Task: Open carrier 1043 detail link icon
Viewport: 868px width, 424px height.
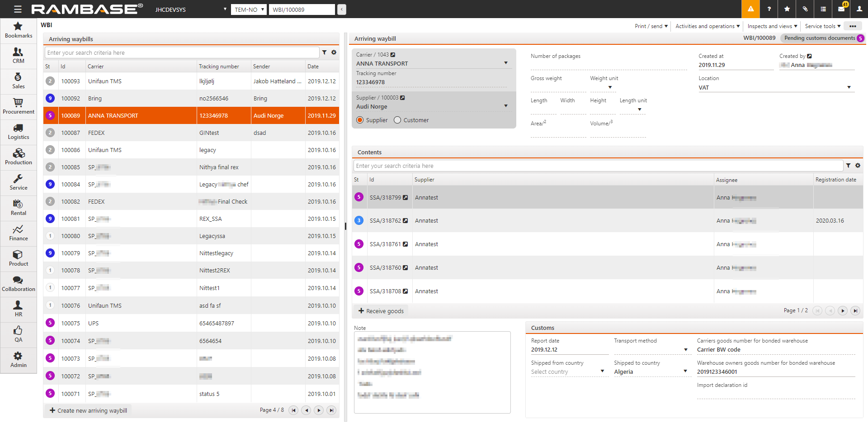Action: 393,55
